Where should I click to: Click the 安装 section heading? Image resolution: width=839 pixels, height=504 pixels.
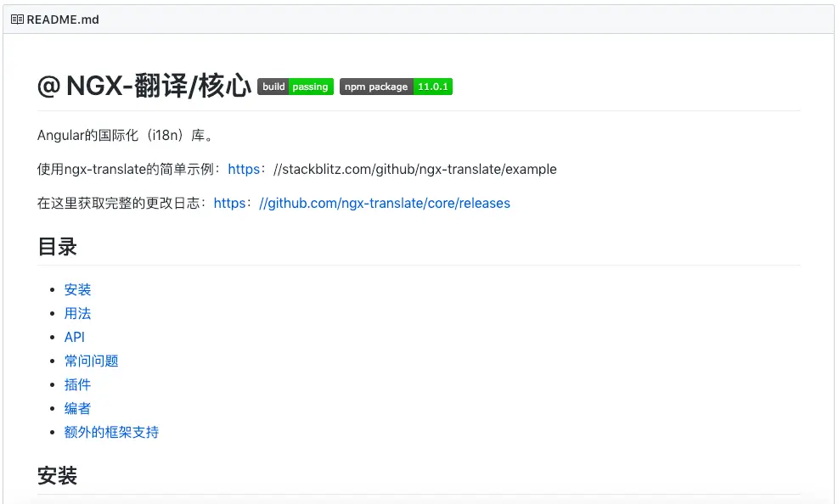57,476
